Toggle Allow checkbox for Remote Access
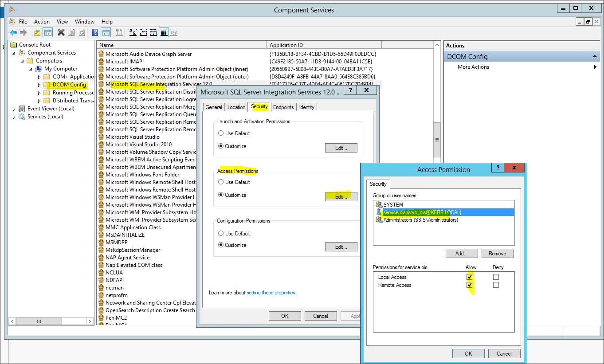 pyautogui.click(x=470, y=285)
